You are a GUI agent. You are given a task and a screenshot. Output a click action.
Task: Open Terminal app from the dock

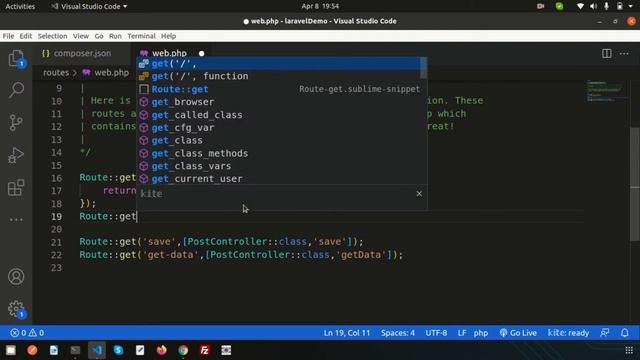tap(75, 350)
